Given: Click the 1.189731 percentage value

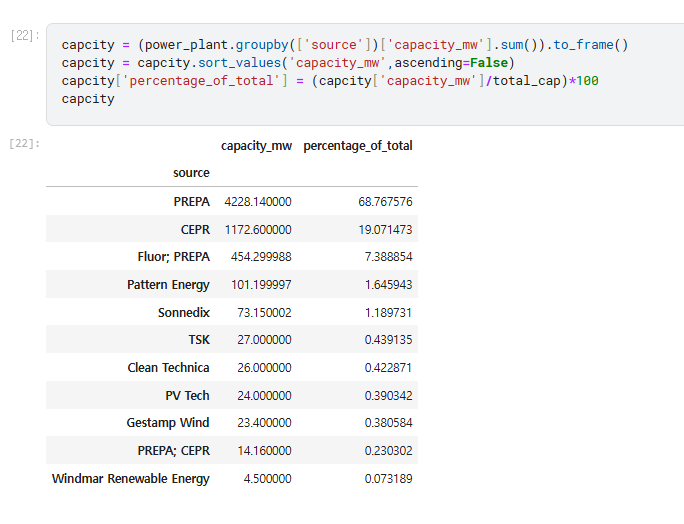Looking at the screenshot, I should [x=388, y=312].
